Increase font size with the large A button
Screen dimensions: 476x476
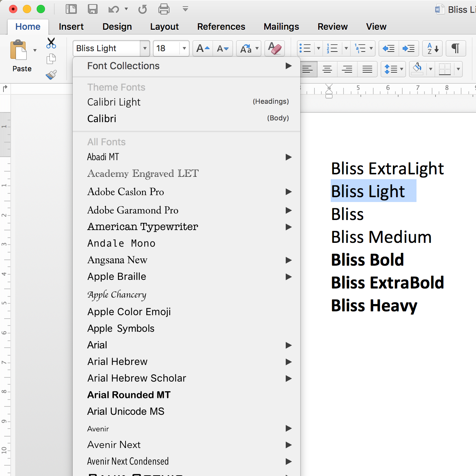click(x=203, y=48)
